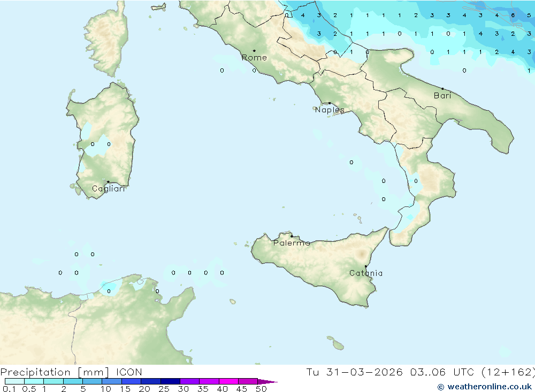
Task: Click the '50' legend scale value
Action: (261, 389)
